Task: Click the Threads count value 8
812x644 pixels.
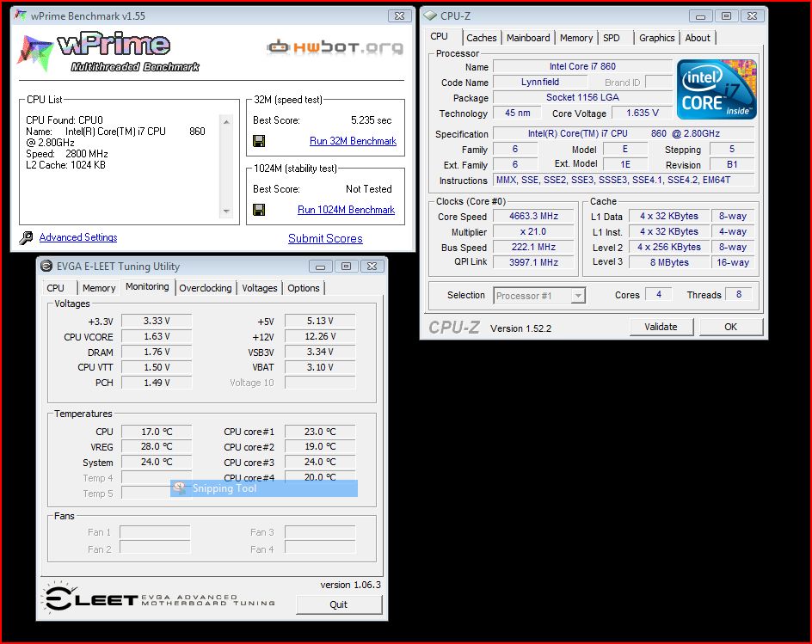Action: 739,294
